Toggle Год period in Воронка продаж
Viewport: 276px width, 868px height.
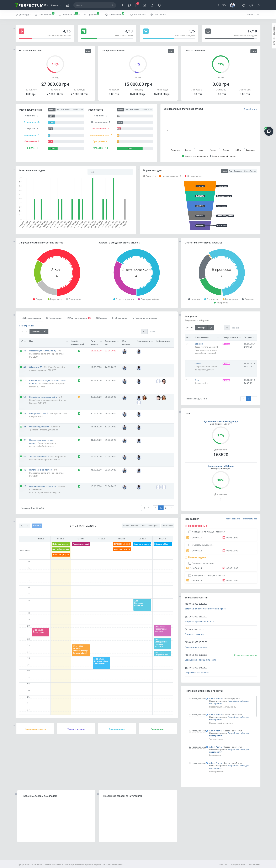pos(230,171)
